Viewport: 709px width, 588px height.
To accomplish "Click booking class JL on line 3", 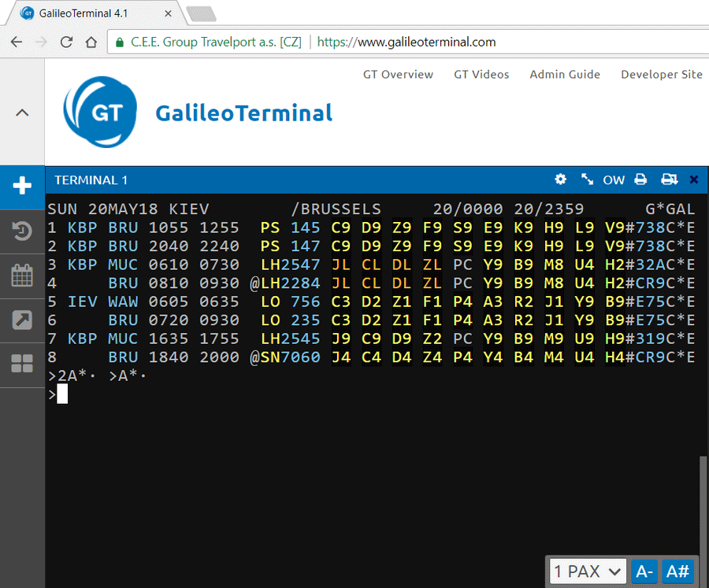I will [x=341, y=264].
